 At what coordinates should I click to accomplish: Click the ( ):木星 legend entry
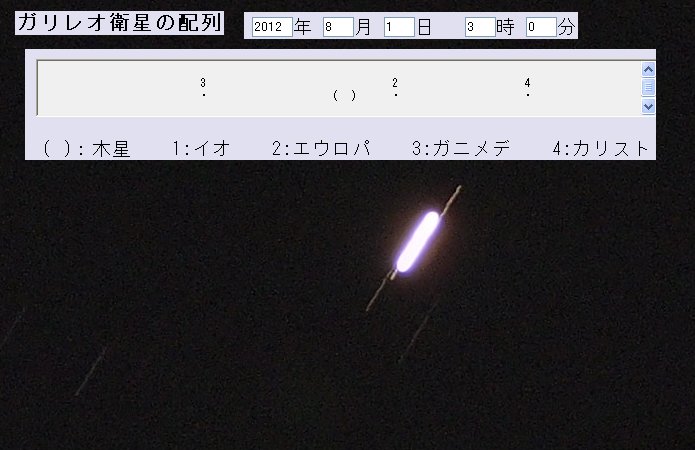pos(87,149)
